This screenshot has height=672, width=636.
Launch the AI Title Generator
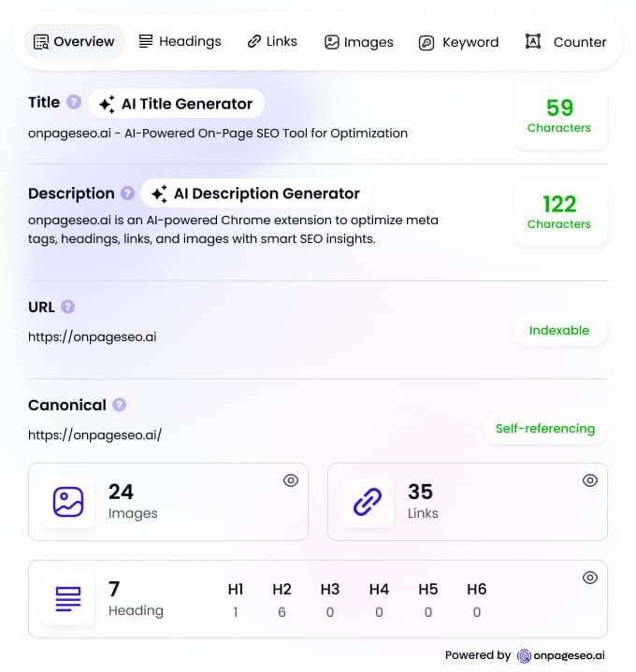pos(176,104)
